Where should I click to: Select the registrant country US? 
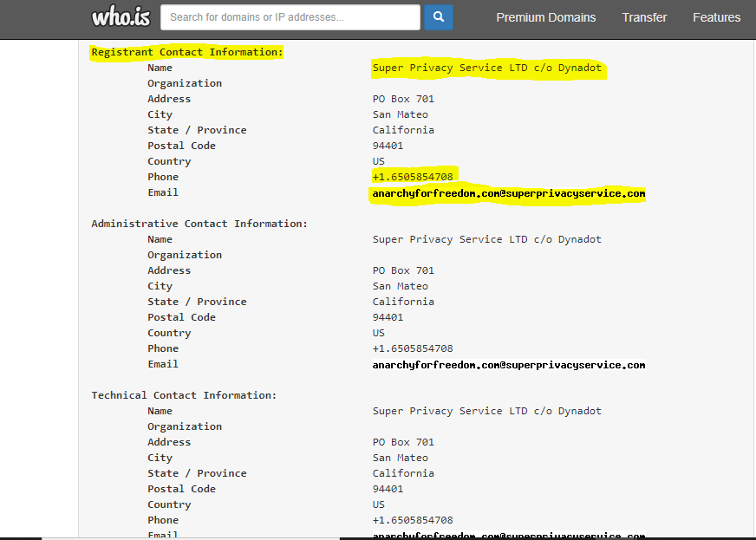coord(379,161)
